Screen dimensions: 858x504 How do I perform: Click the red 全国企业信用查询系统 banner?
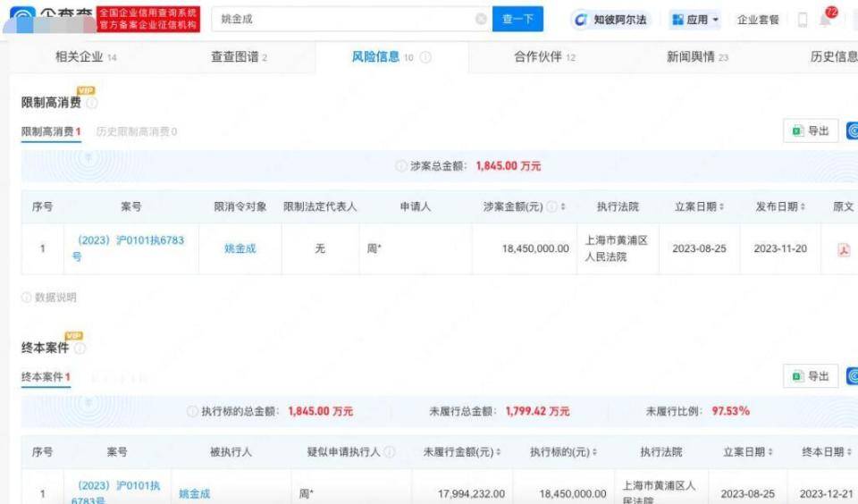click(147, 19)
